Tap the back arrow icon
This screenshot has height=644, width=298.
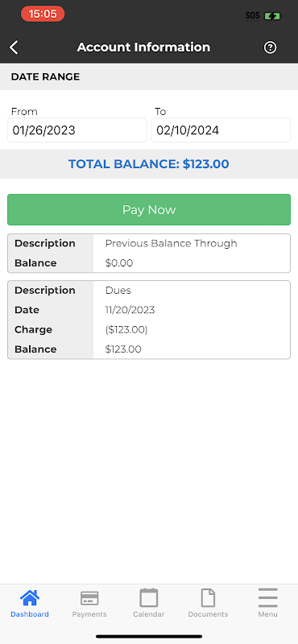(14, 47)
